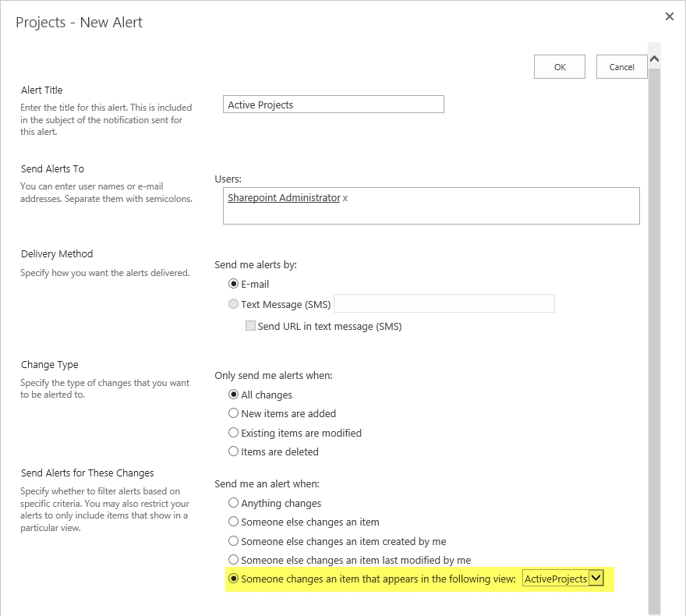The width and height of the screenshot is (686, 616).
Task: Select the E-mail delivery method
Action: [235, 284]
